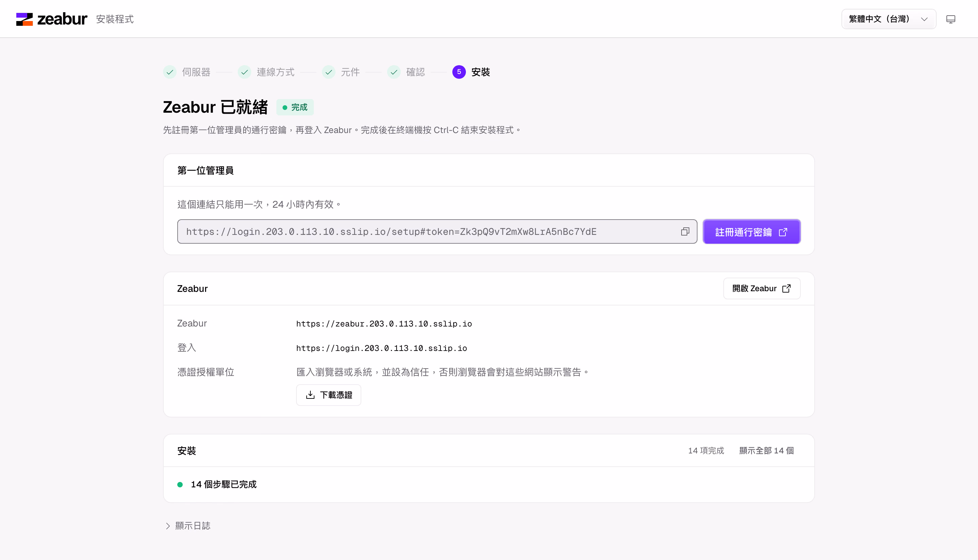This screenshot has width=978, height=560.
Task: Click 開啟 Zeabur button
Action: (761, 288)
